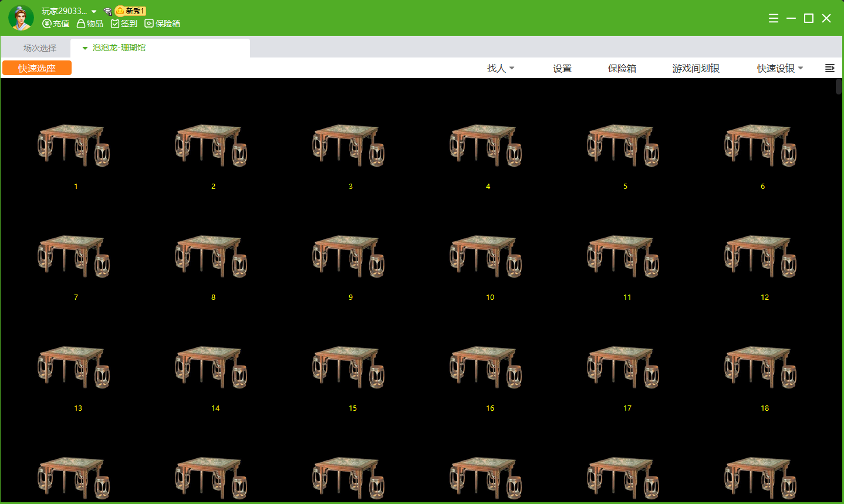Open 设置 in the toolbar
This screenshot has height=504, width=844.
[x=562, y=68]
